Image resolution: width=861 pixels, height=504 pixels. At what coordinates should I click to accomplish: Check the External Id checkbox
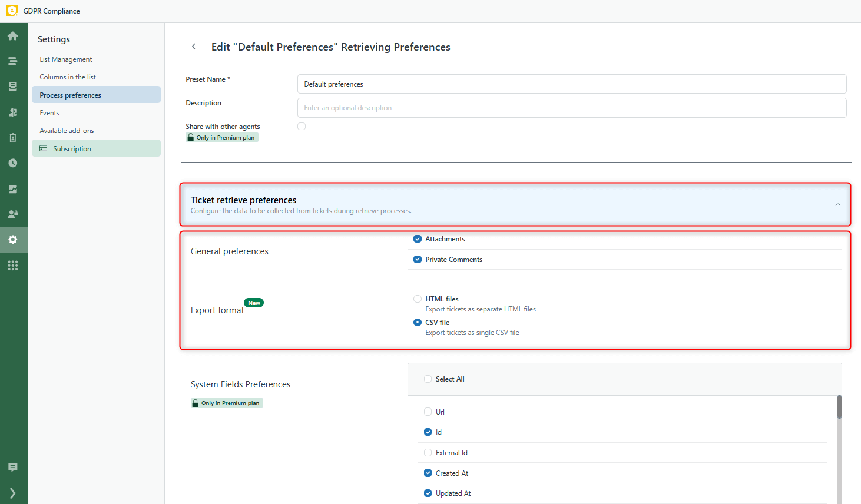[428, 453]
